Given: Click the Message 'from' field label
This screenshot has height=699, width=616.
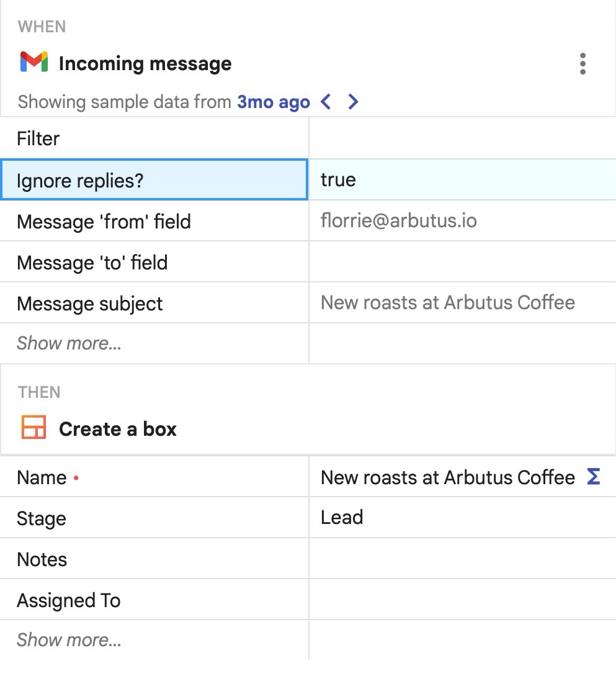Looking at the screenshot, I should [154, 221].
